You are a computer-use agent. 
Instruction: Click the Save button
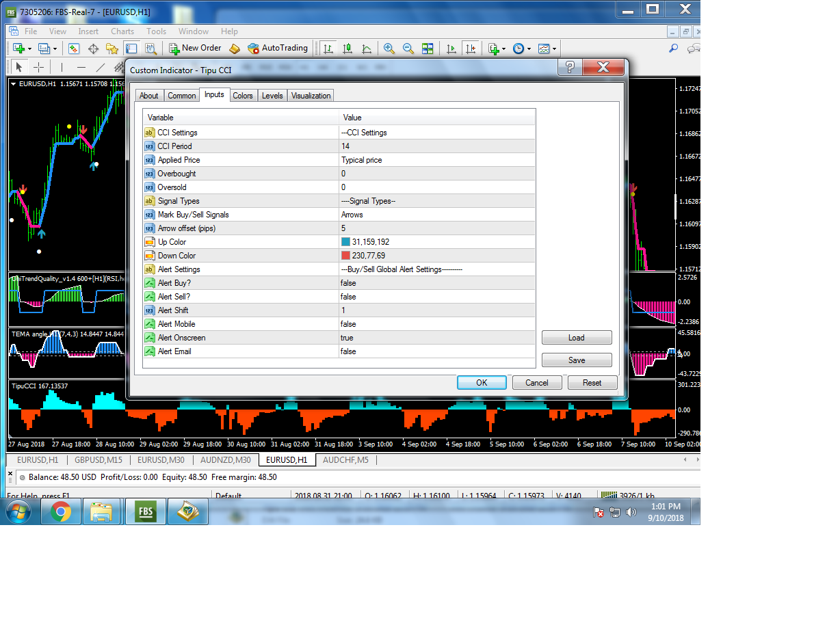pyautogui.click(x=577, y=360)
